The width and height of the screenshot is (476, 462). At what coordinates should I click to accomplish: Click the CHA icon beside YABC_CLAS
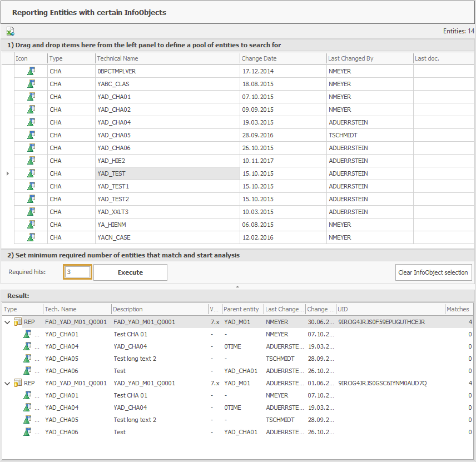pos(31,83)
